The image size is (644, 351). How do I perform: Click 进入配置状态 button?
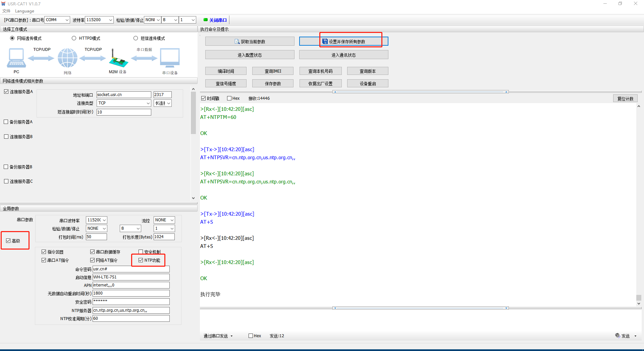pos(250,55)
